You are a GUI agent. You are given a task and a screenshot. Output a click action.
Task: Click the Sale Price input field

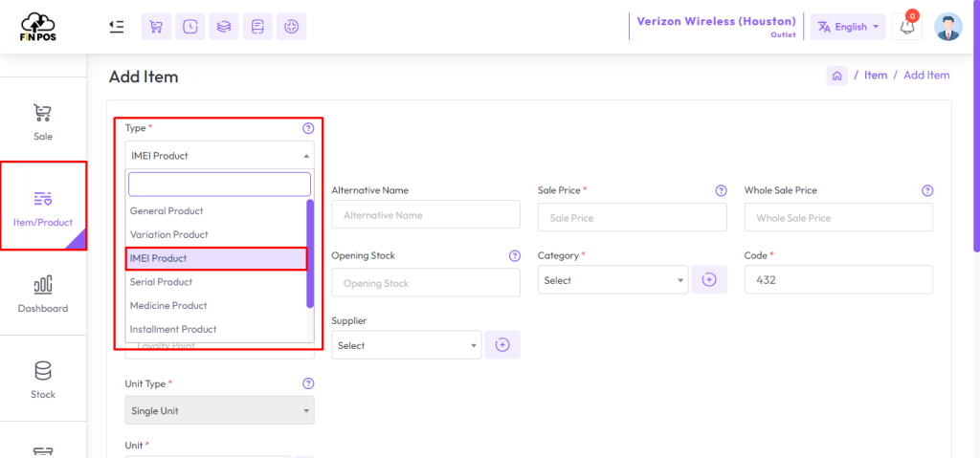[x=633, y=218]
